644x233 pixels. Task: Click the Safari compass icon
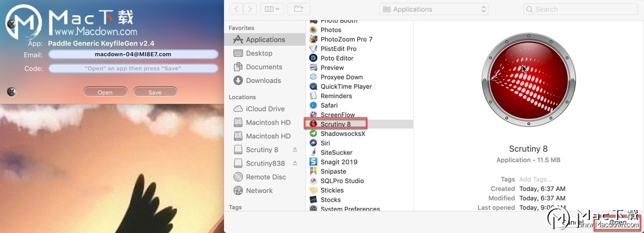(x=313, y=105)
